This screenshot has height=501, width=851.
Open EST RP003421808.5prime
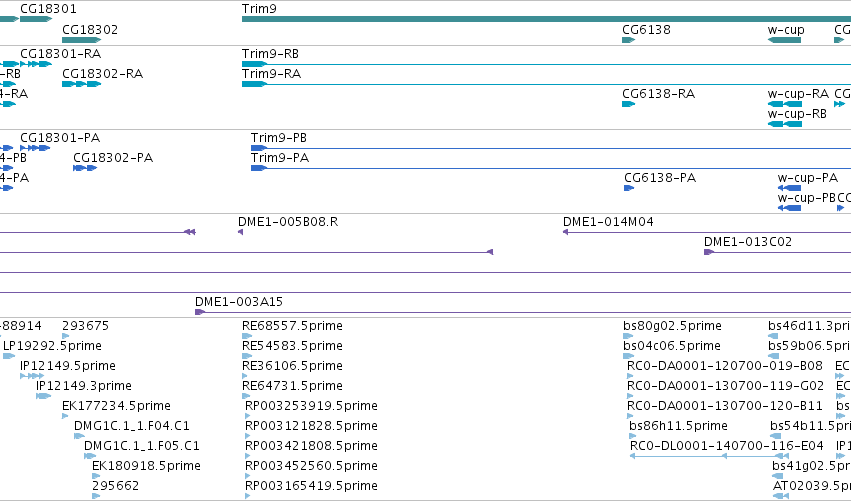(311, 446)
